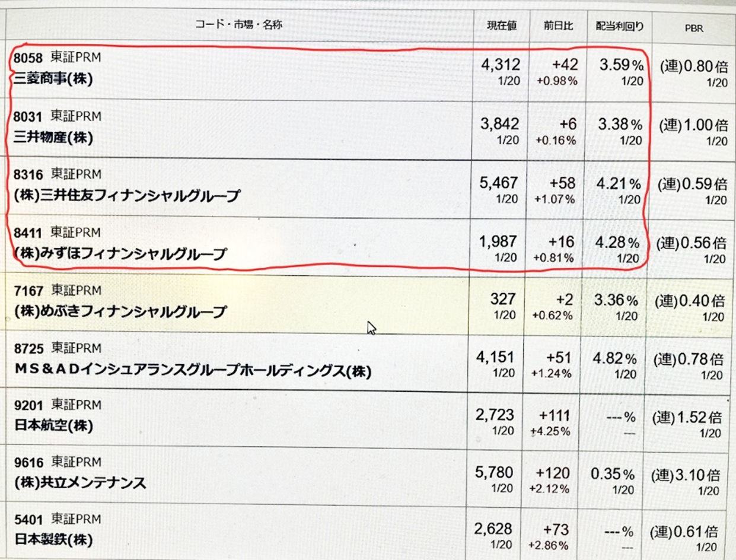
Task: Click the 三菱商事(株) stock name
Action: [53, 80]
